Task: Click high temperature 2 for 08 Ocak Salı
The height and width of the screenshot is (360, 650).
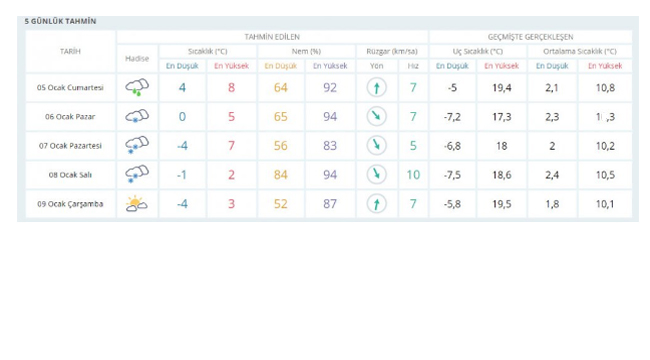Action: point(231,175)
